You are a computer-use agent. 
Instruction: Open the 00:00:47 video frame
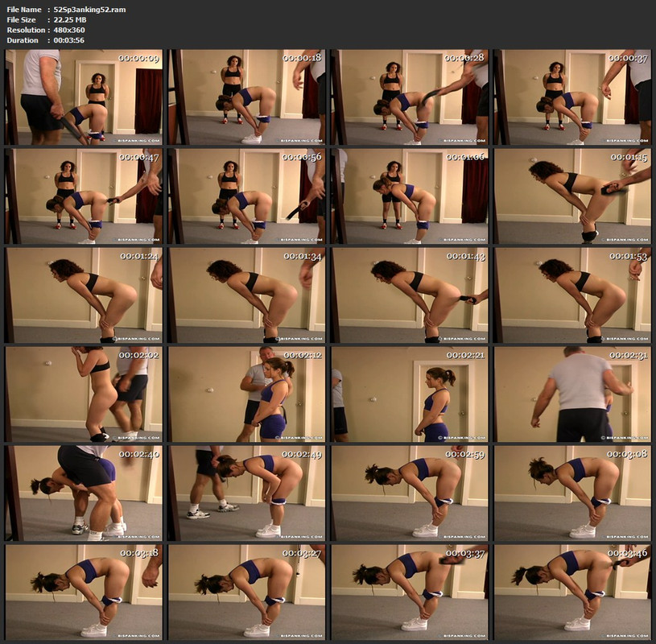(x=84, y=196)
